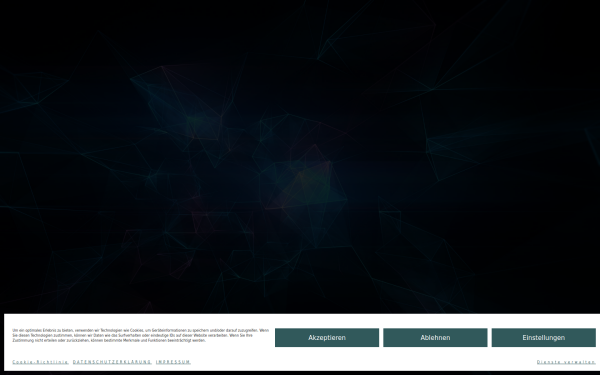Image resolution: width=600 pixels, height=375 pixels.
Task: Decline cookies via the Ablehnen button
Action: coord(435,338)
